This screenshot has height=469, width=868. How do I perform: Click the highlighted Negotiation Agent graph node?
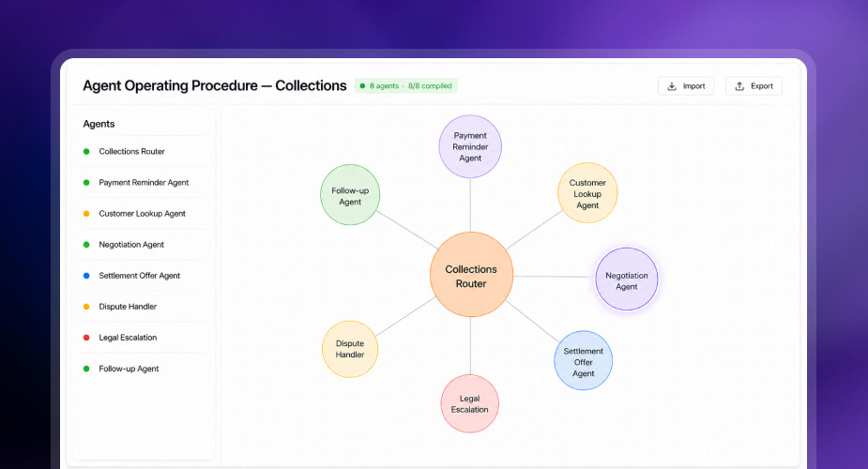(627, 280)
